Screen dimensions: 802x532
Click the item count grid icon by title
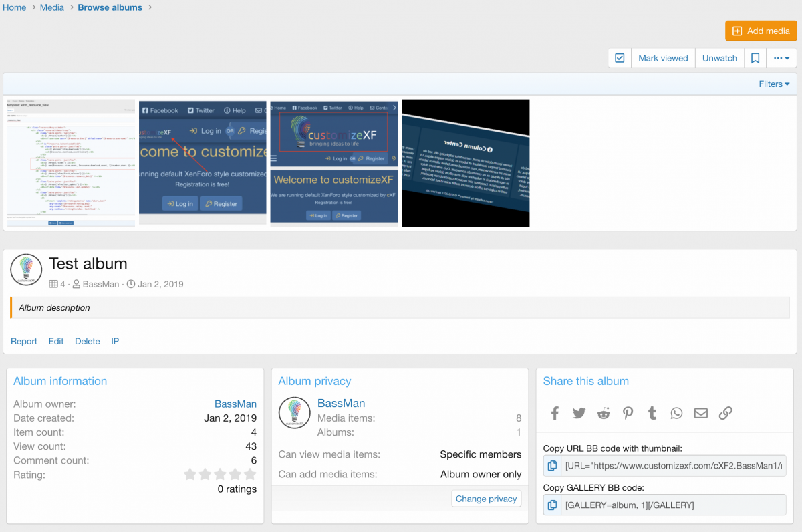pyautogui.click(x=53, y=284)
